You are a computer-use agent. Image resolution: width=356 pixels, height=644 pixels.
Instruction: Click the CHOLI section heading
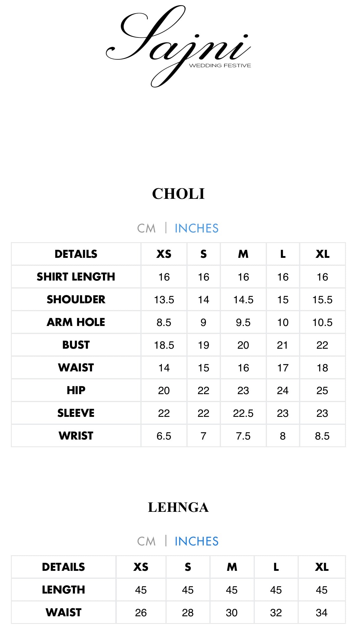coord(178,194)
